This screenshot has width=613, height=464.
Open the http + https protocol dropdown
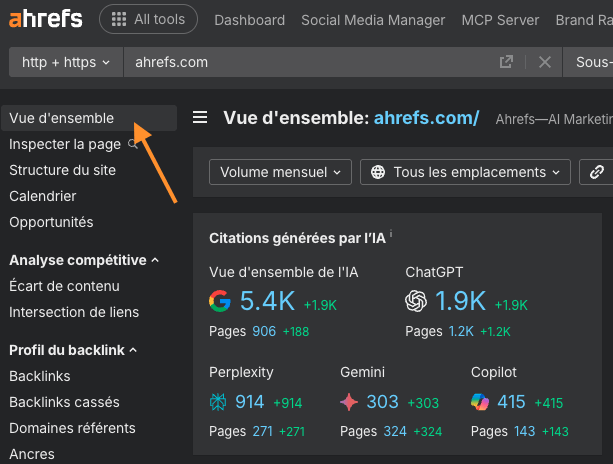click(x=66, y=62)
